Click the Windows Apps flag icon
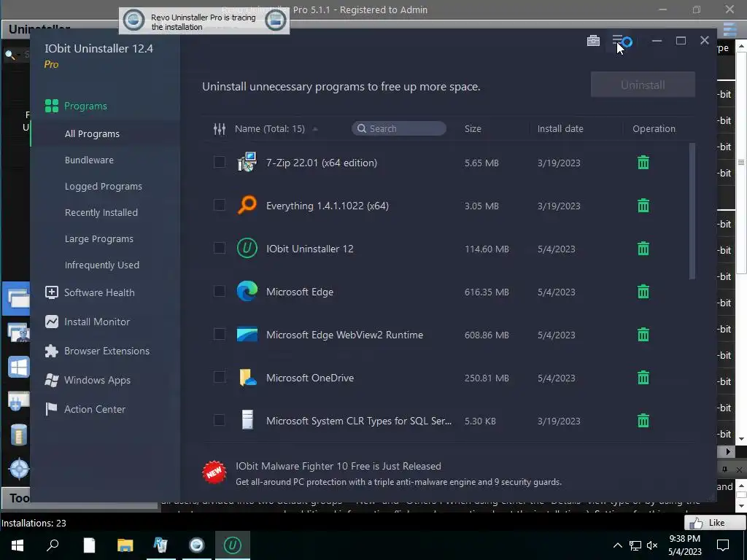Image resolution: width=747 pixels, height=560 pixels. [52, 380]
